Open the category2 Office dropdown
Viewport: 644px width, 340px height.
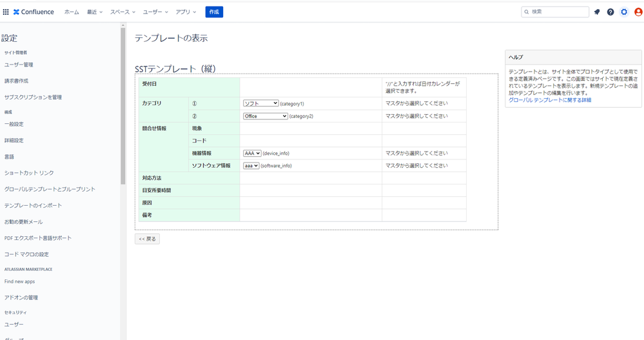[266, 116]
